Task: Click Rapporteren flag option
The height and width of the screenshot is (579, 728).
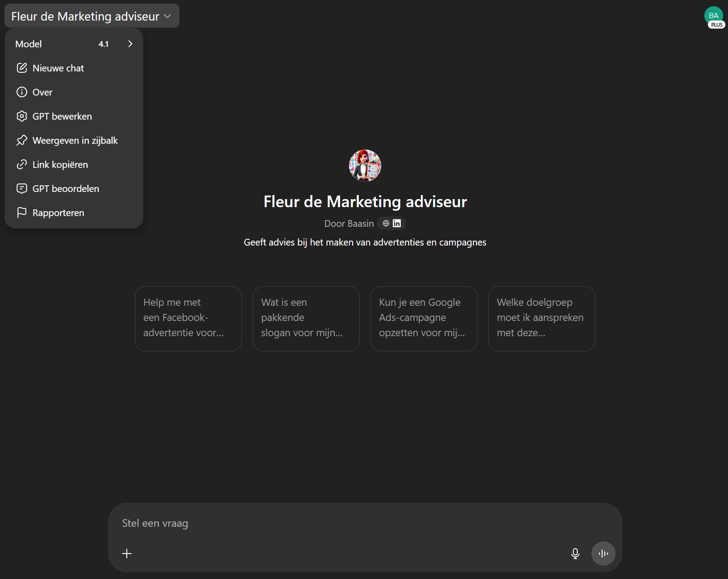Action: [x=58, y=213]
